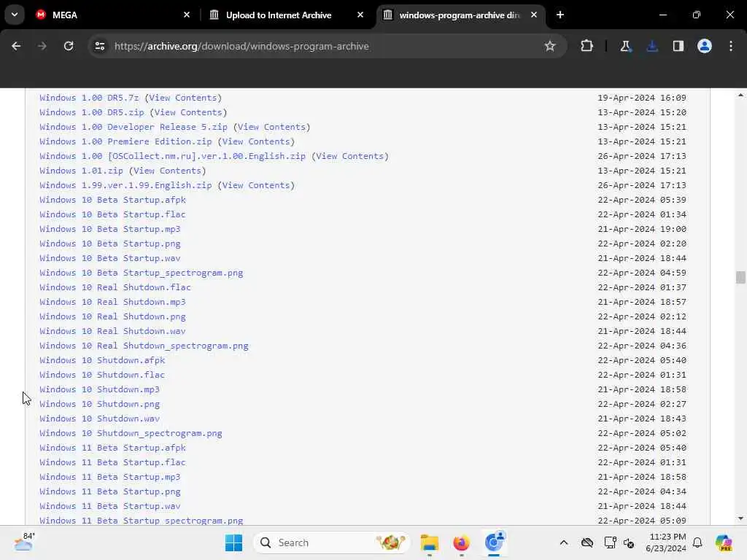747x560 pixels.
Task: Open the Chrome three-dot menu
Action: click(x=731, y=46)
